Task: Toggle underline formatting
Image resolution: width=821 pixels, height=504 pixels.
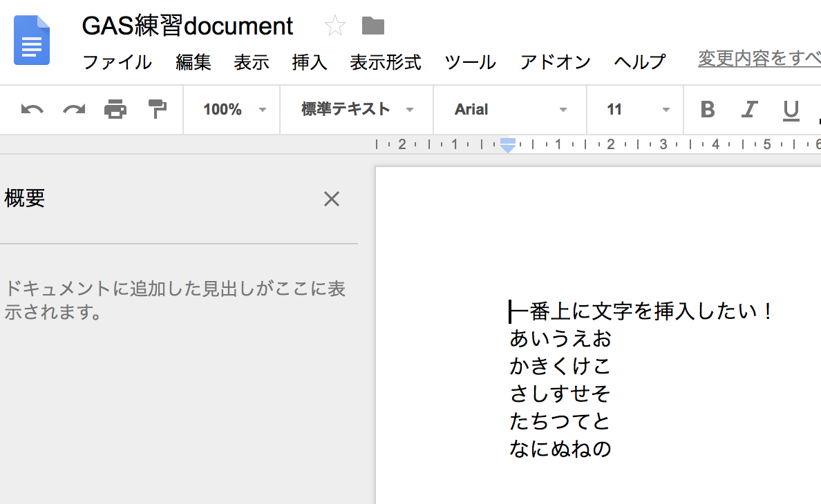Action: tap(791, 110)
